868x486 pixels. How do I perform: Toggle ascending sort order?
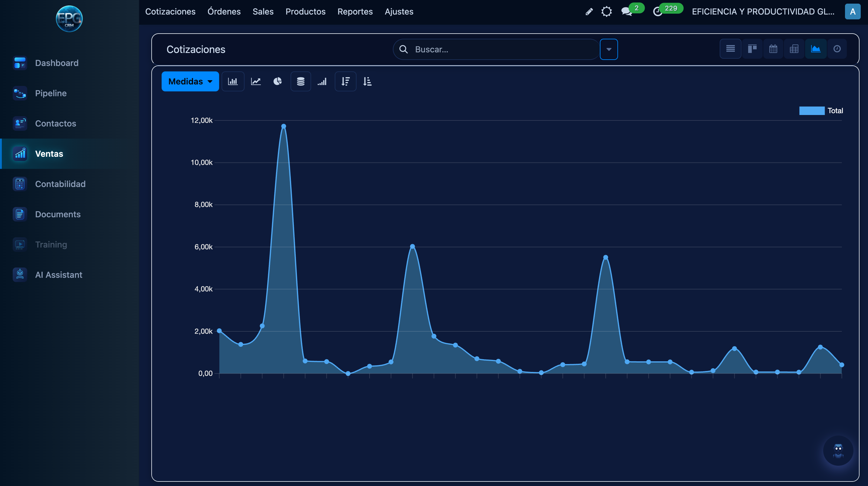point(367,81)
